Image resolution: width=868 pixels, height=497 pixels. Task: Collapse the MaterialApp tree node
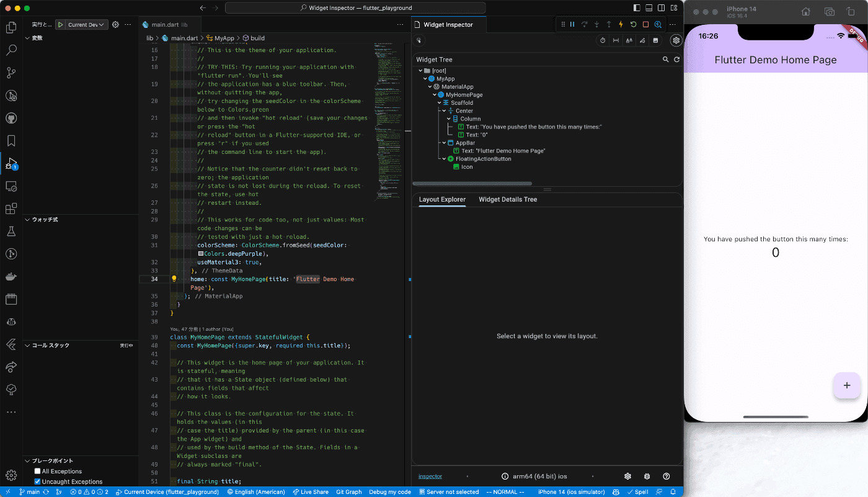(x=430, y=87)
